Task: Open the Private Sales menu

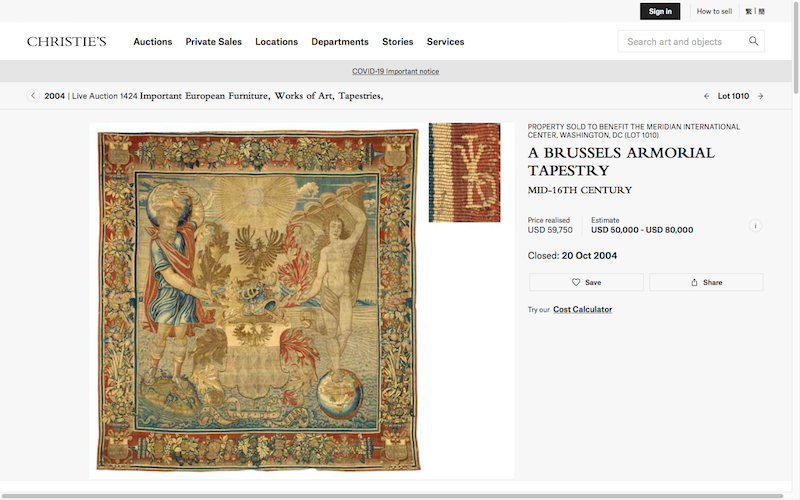Action: (x=213, y=42)
